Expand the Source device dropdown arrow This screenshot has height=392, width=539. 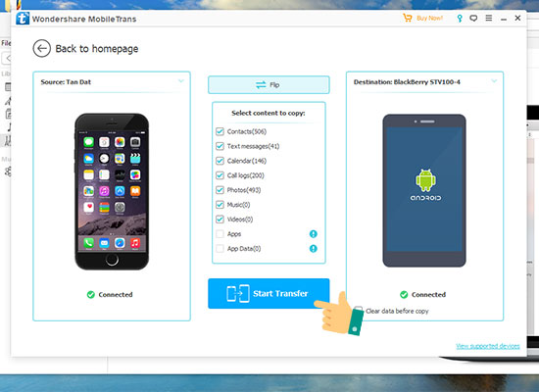181,81
